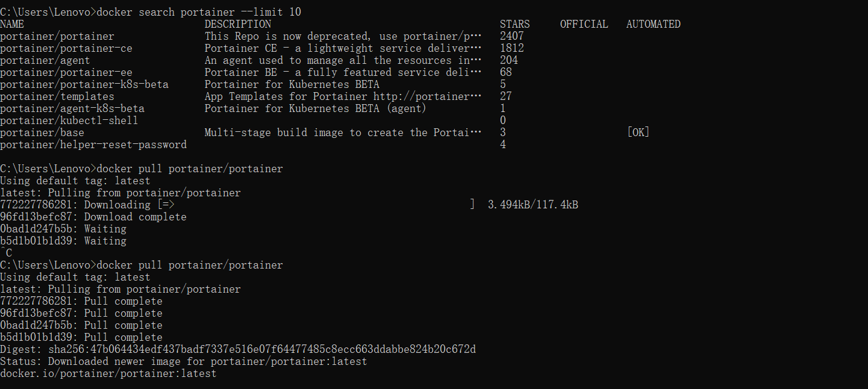This screenshot has height=389, width=868.
Task: Click the ^C interrupt line
Action: (x=6, y=253)
